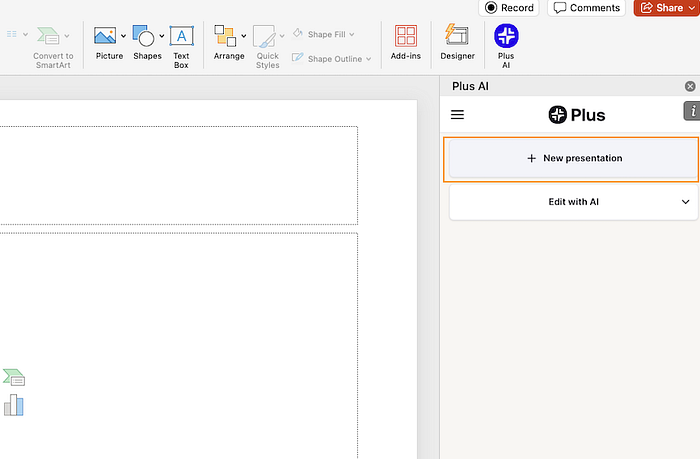Click the Shape Fill paint bucket
The image size is (700, 459).
tap(298, 33)
